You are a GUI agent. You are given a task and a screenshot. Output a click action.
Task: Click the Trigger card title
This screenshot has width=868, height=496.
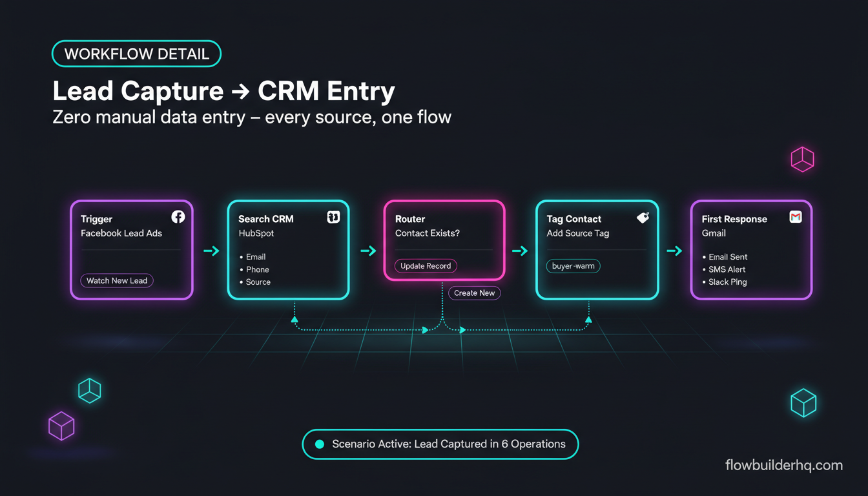96,219
